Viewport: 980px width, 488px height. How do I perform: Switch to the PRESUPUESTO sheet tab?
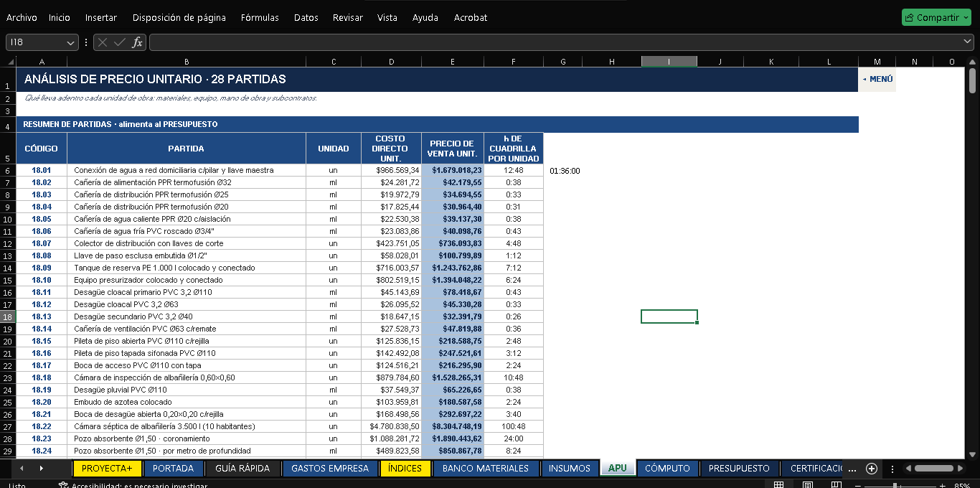pos(739,469)
